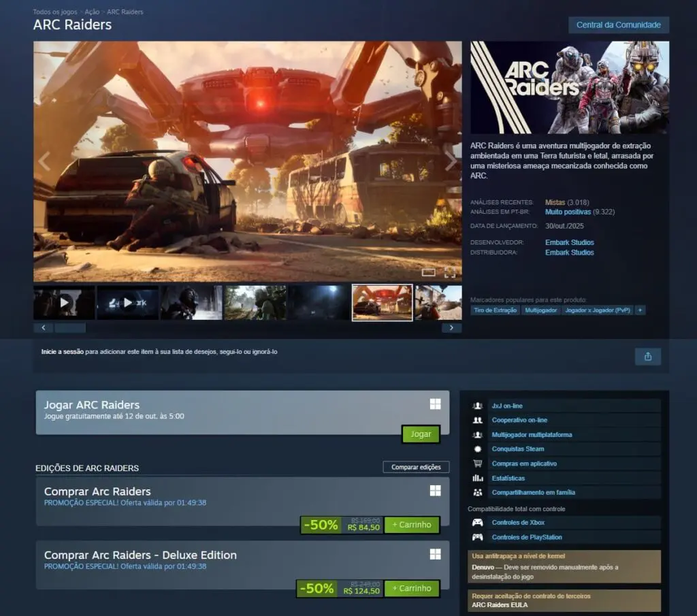Show previous screenshot with left arrow overlay
Screen dimensions: 697x616
click(44, 161)
